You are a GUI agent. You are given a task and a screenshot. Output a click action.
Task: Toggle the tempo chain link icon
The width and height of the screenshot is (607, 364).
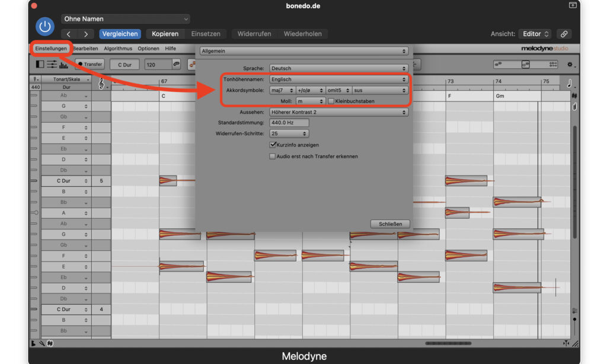pyautogui.click(x=177, y=64)
